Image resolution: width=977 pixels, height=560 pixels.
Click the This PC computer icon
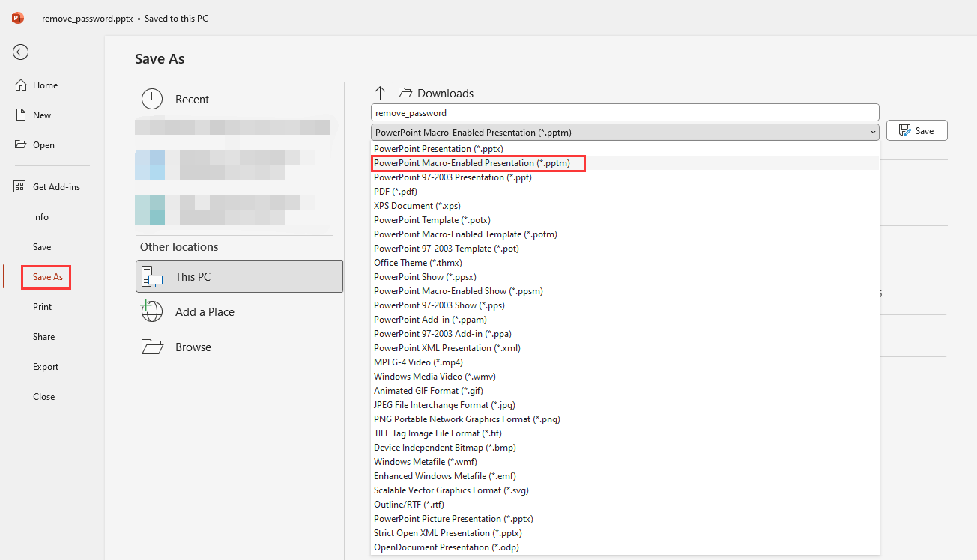pos(152,277)
